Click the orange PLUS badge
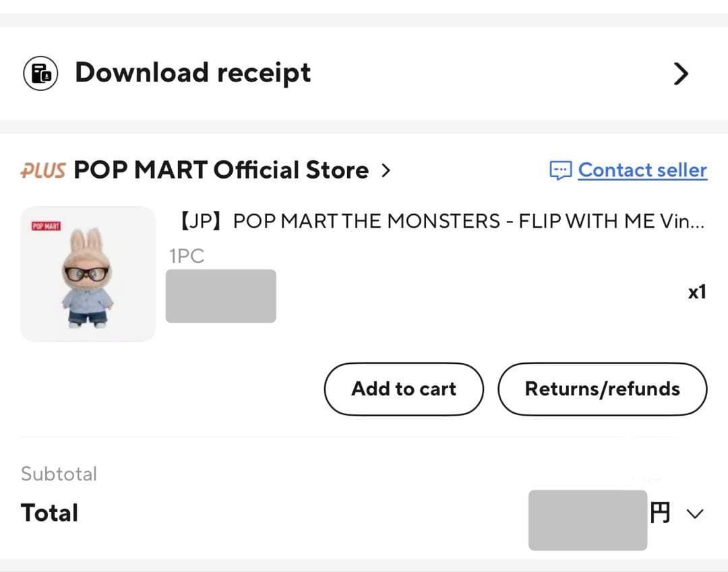The width and height of the screenshot is (728, 572). [x=43, y=170]
